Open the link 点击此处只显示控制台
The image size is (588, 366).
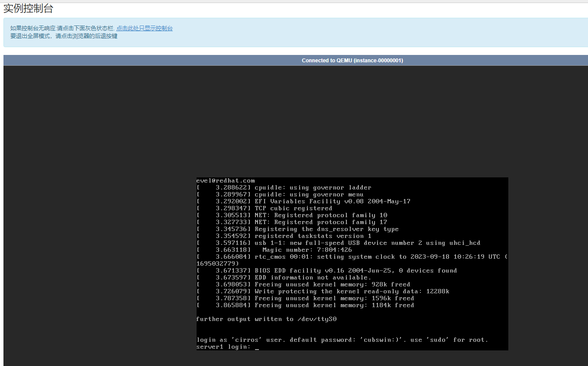[x=145, y=29]
